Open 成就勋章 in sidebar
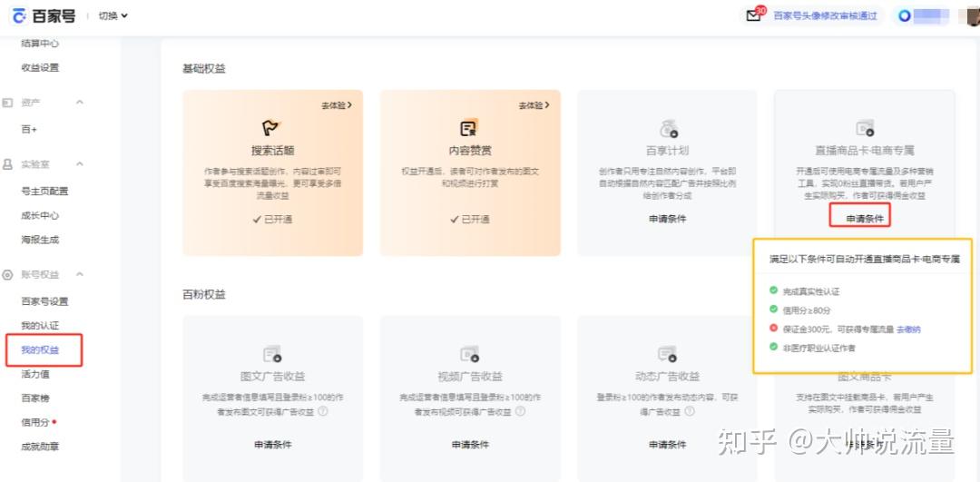 point(40,447)
